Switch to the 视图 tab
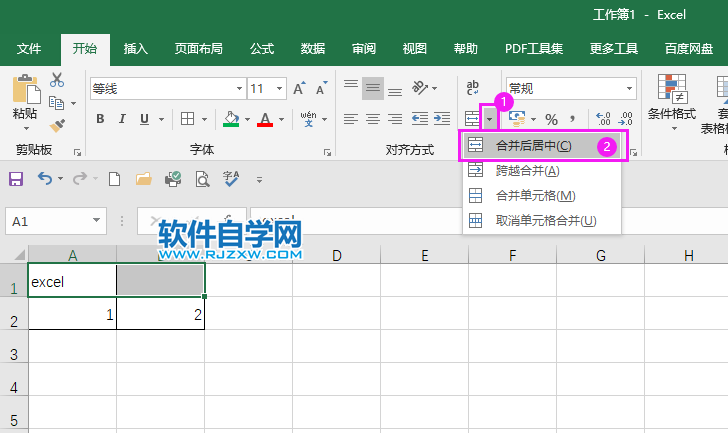The width and height of the screenshot is (728, 433). pos(414,49)
